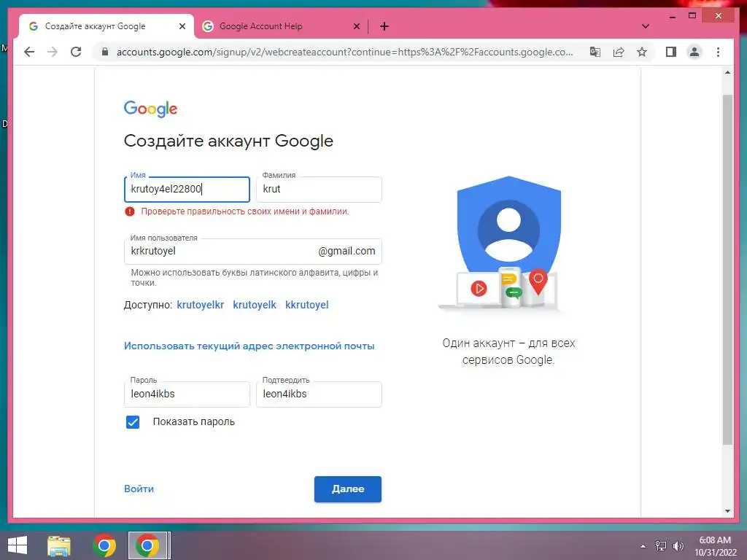The height and width of the screenshot is (560, 747).
Task: Open the translate page icon
Action: coord(595,52)
